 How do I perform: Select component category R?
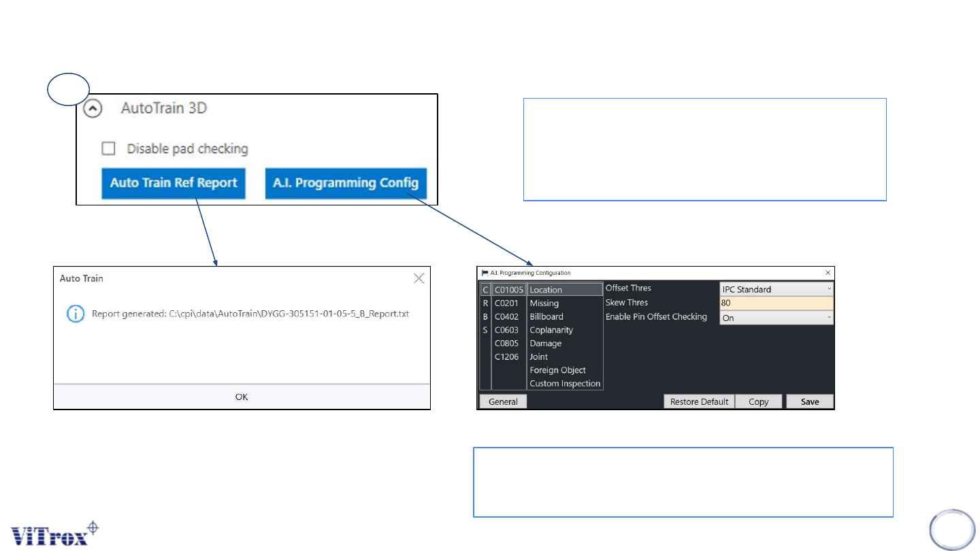click(x=485, y=303)
